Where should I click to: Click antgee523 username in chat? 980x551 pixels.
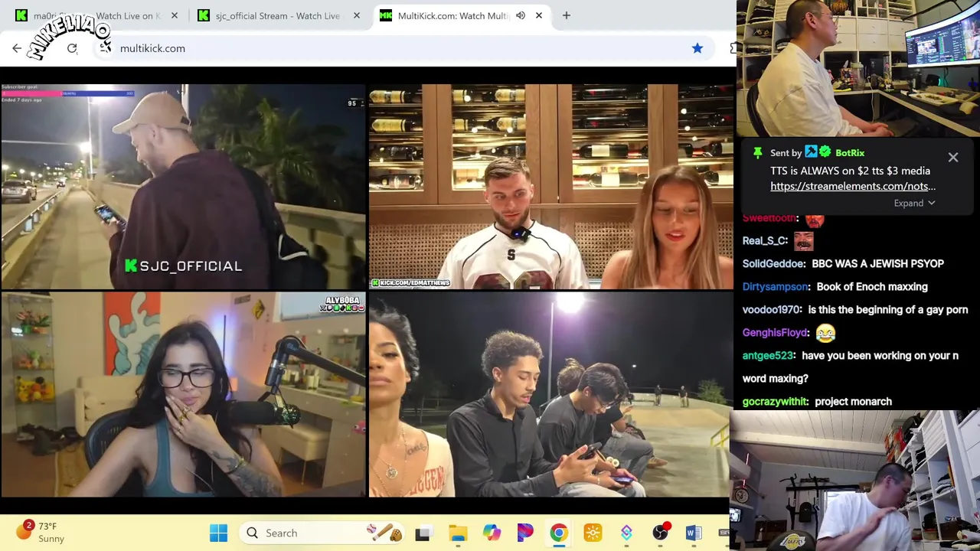(x=768, y=355)
